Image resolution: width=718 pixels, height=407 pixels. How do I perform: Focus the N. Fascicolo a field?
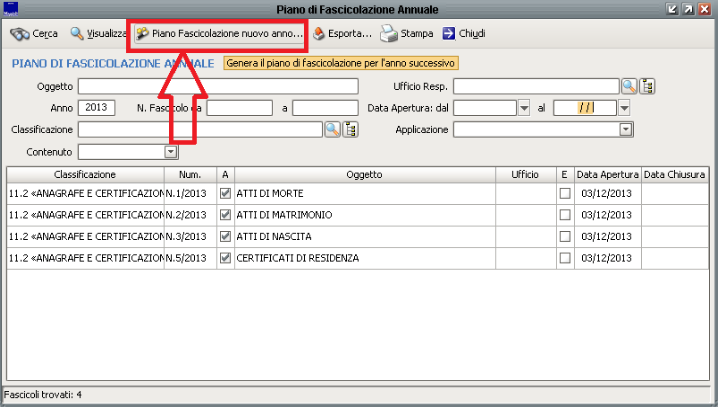[325, 108]
